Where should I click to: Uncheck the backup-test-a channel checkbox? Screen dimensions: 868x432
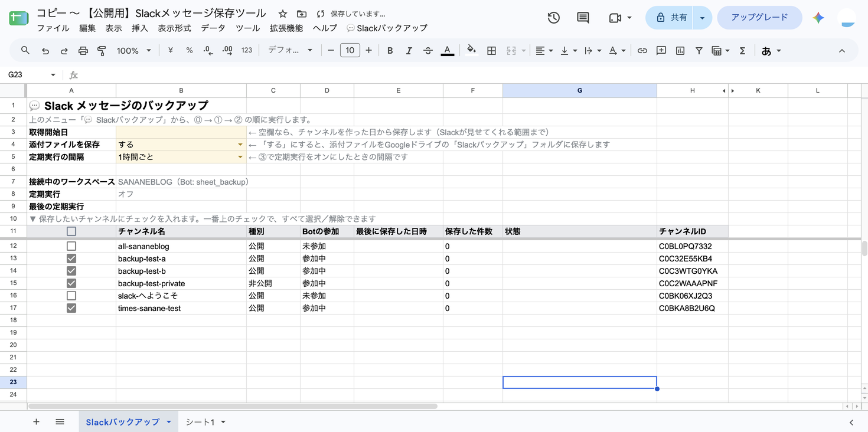[71, 258]
